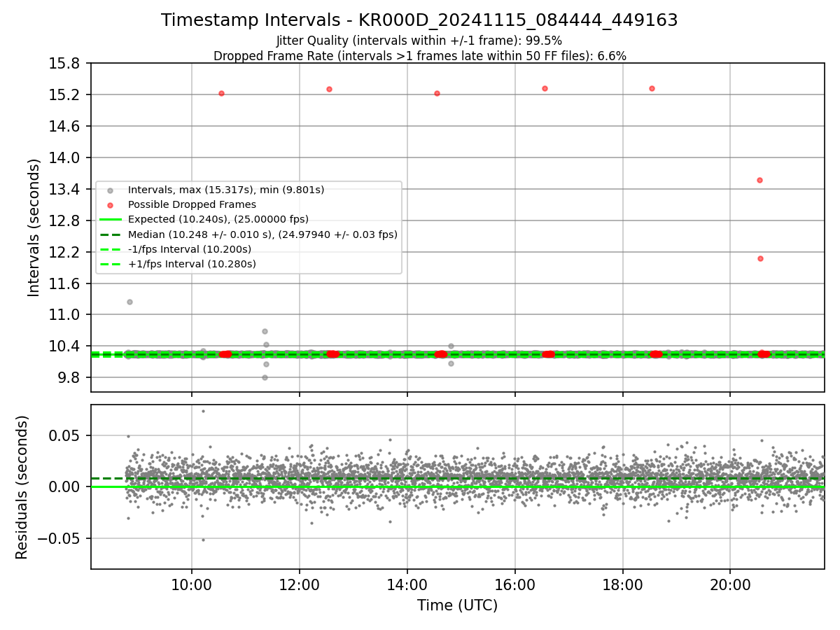Viewport: 840px width, 630px height.
Task: Click the 'Time (UTC)' x-axis label
Action: click(x=457, y=605)
